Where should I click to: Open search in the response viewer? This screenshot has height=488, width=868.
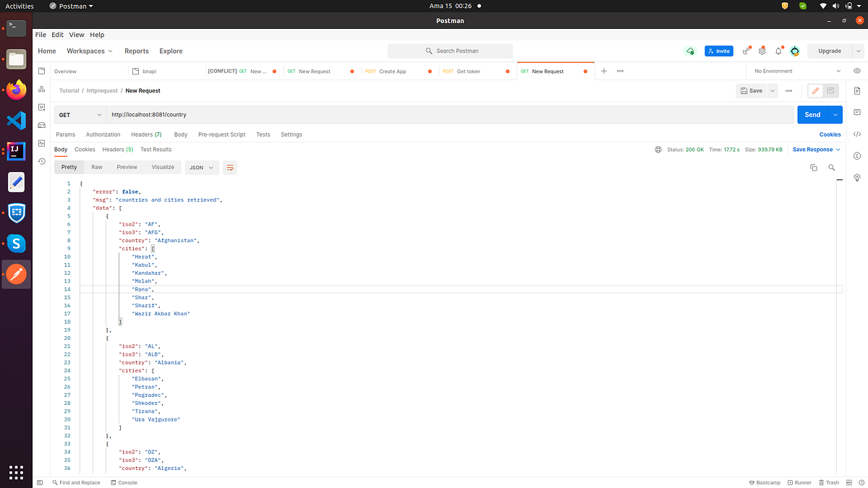832,167
